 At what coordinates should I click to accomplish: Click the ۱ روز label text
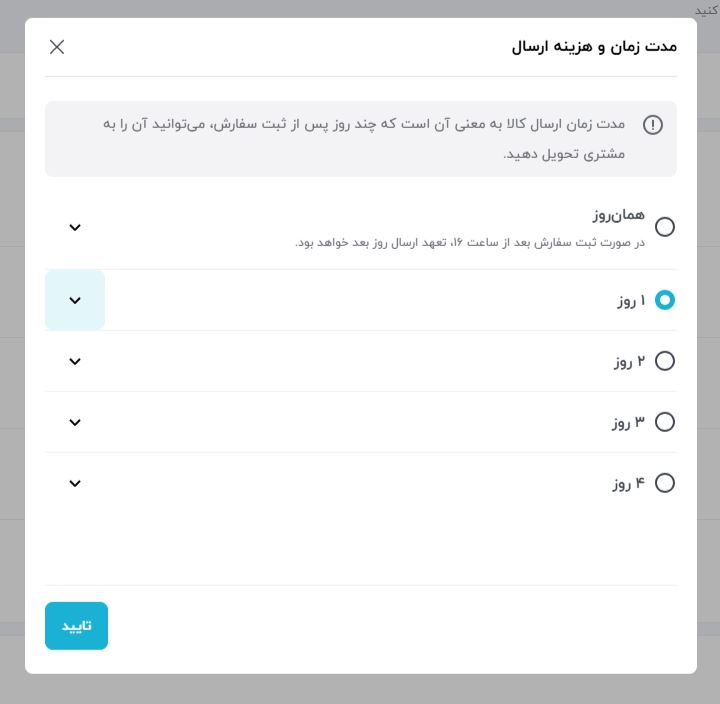(631, 301)
